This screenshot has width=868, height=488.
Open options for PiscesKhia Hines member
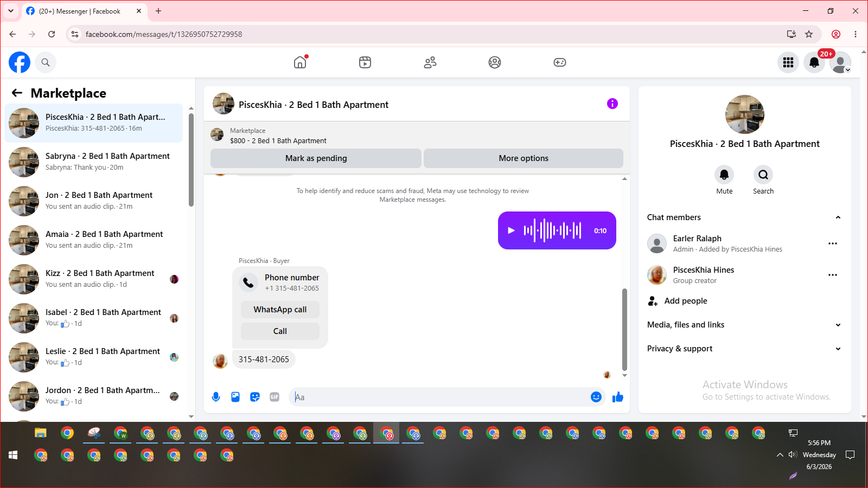pyautogui.click(x=833, y=275)
